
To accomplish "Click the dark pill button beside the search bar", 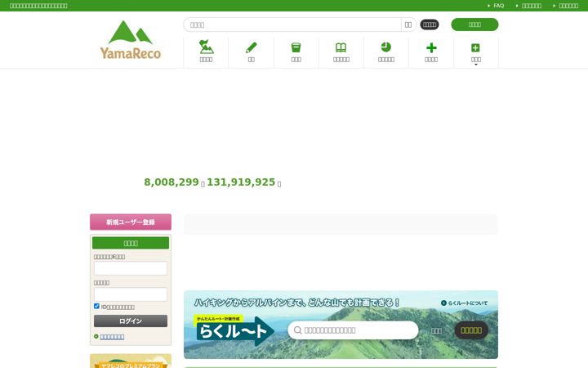I will pyautogui.click(x=430, y=25).
